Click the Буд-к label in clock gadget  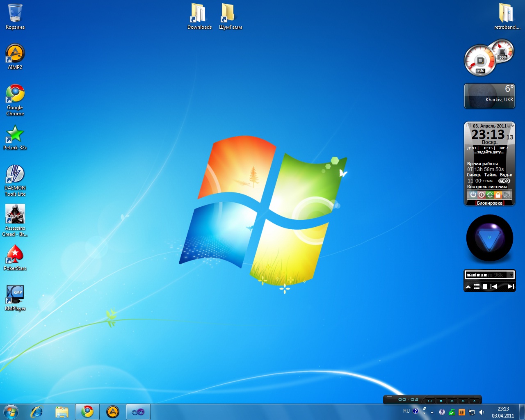[506, 175]
